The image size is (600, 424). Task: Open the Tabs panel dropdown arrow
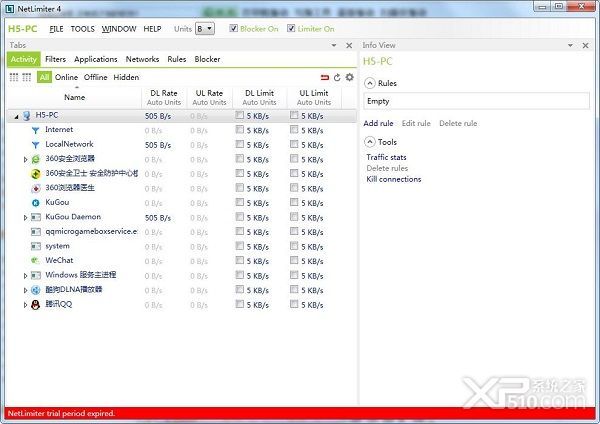click(x=334, y=46)
